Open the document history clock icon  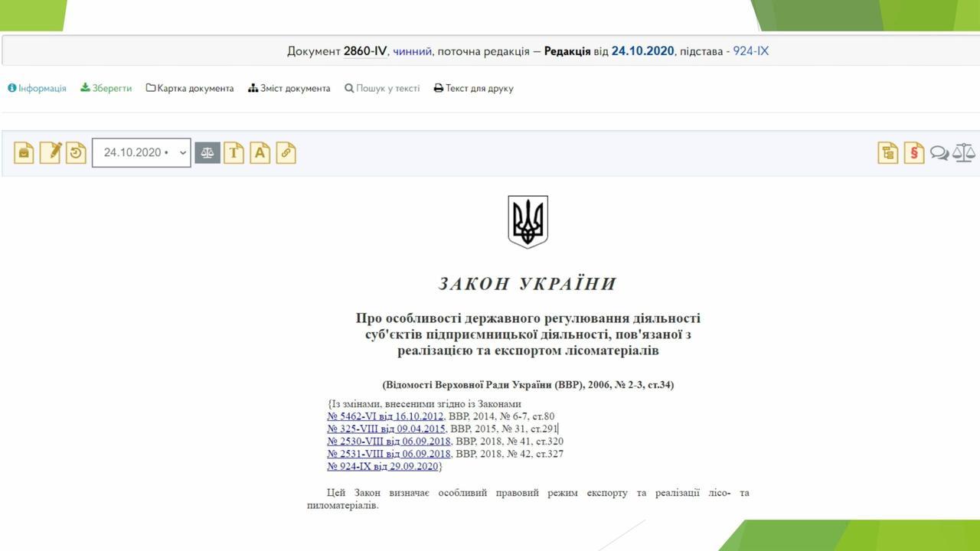76,153
